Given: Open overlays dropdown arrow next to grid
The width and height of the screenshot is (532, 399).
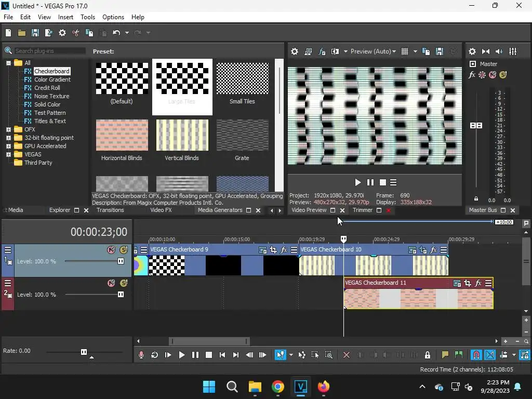Looking at the screenshot, I should 415,51.
